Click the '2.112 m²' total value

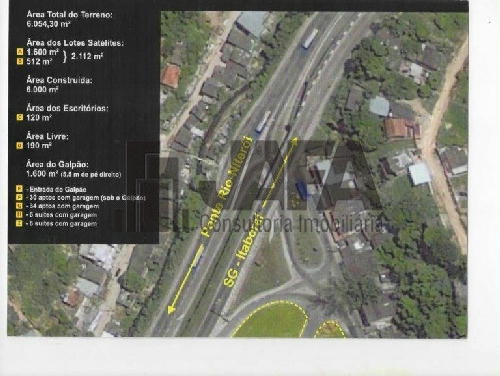pyautogui.click(x=87, y=56)
